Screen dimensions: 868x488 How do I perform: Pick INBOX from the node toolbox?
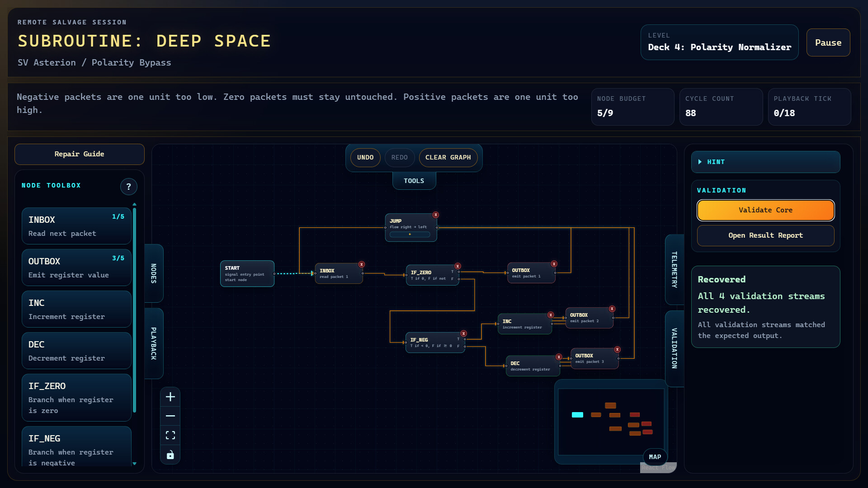click(x=76, y=226)
